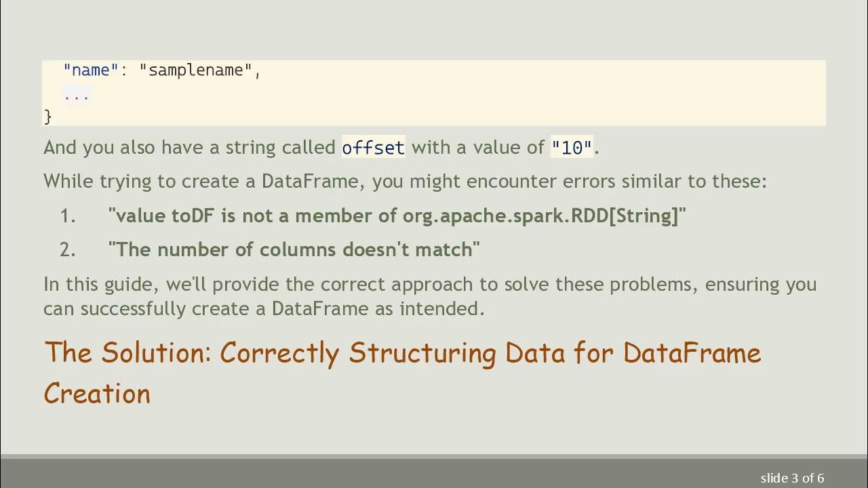The image size is (868, 488).
Task: Click list number 2 marker
Action: 68,250
